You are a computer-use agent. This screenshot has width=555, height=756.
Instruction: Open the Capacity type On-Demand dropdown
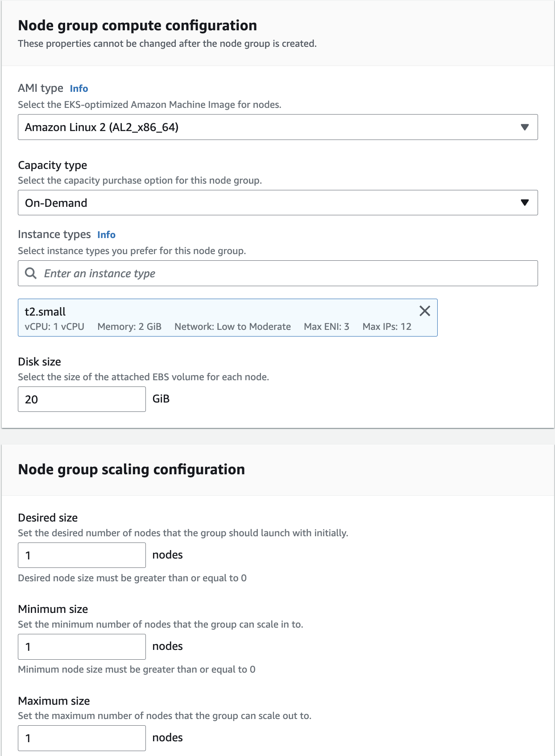tap(277, 203)
